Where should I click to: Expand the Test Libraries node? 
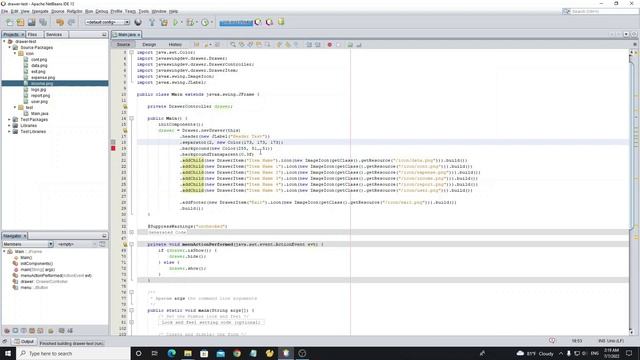point(10,131)
